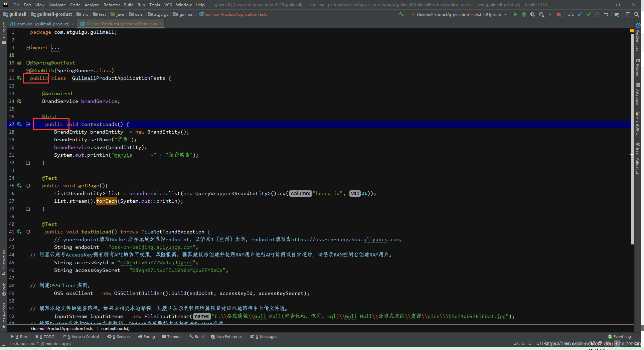Expand the folded import block
Screen dimensions: 644x350
[x=28, y=47]
